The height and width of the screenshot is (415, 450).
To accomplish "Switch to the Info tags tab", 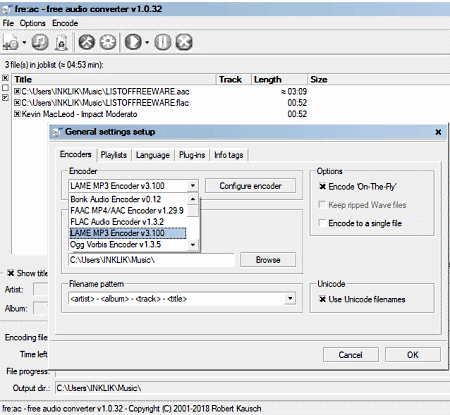I will (229, 155).
